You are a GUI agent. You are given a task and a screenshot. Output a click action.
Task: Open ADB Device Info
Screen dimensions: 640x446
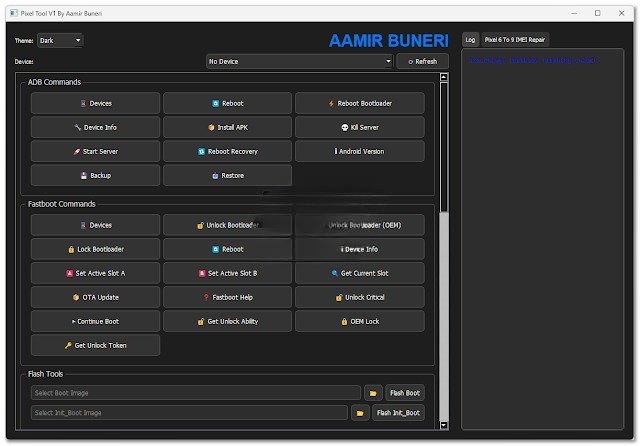pyautogui.click(x=95, y=127)
